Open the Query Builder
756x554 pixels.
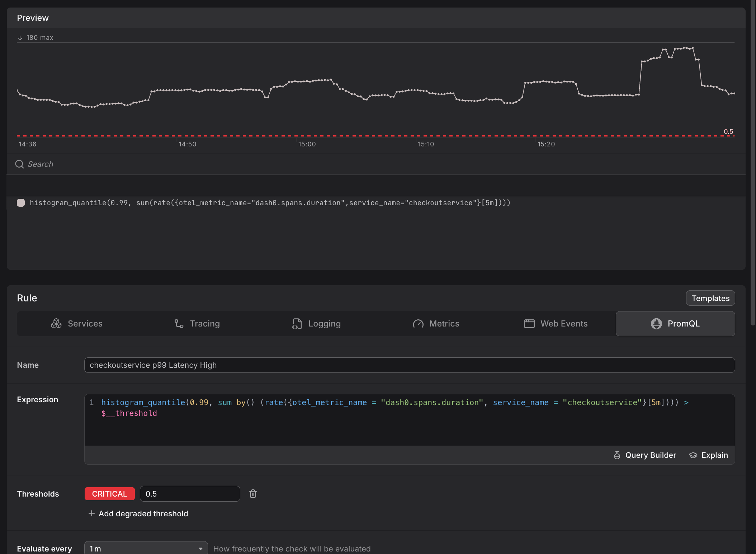click(645, 455)
